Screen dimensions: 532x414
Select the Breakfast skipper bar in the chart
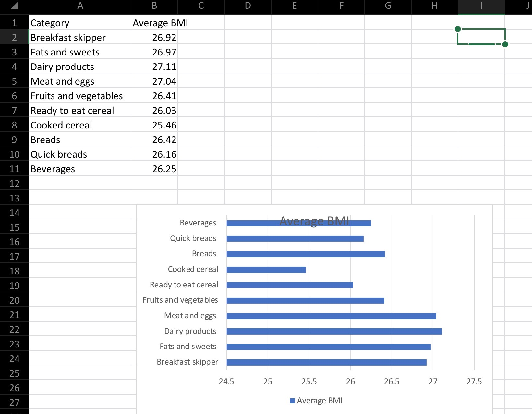coord(326,362)
